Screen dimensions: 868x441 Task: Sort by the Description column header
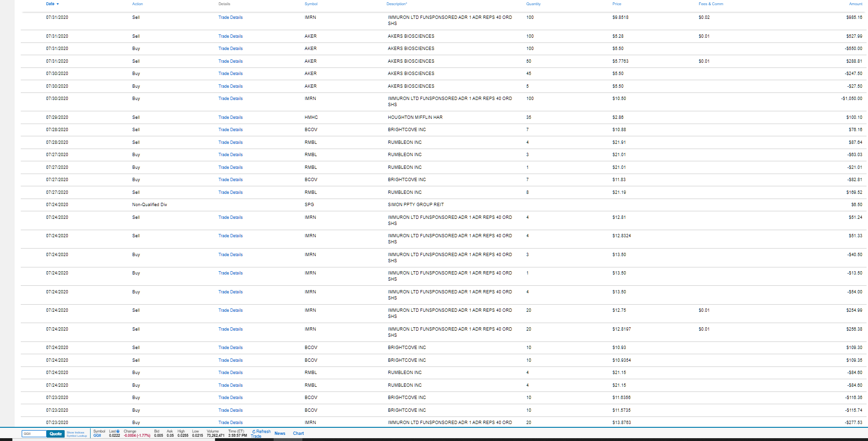point(397,4)
